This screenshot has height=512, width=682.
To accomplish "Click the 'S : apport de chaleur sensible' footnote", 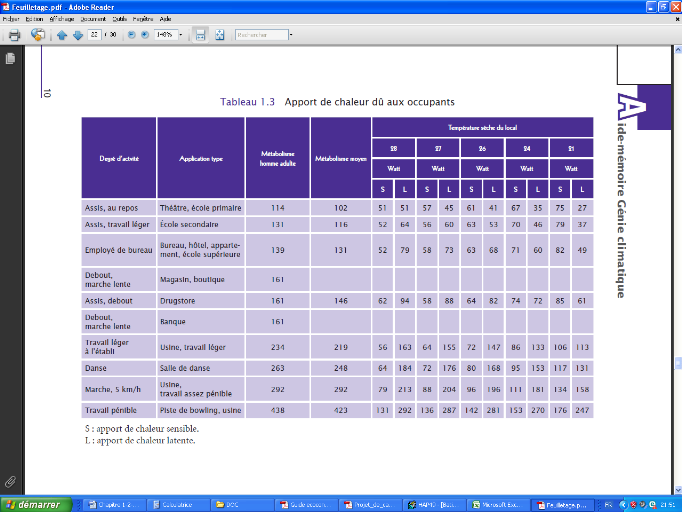I will (142, 428).
